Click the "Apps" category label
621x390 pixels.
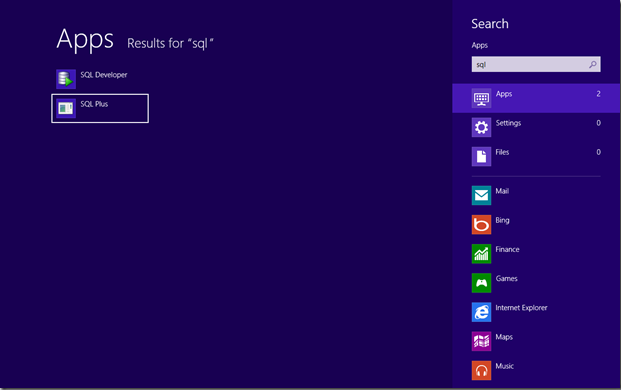(x=504, y=94)
